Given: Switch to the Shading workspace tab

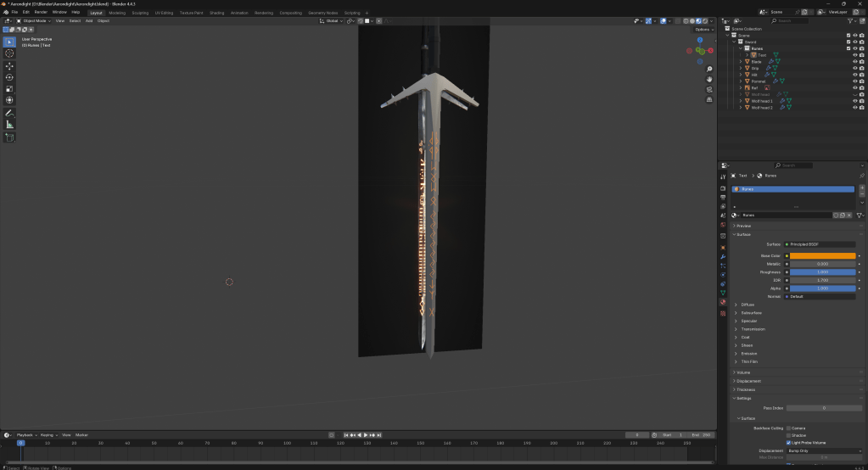Looking at the screenshot, I should [x=217, y=13].
